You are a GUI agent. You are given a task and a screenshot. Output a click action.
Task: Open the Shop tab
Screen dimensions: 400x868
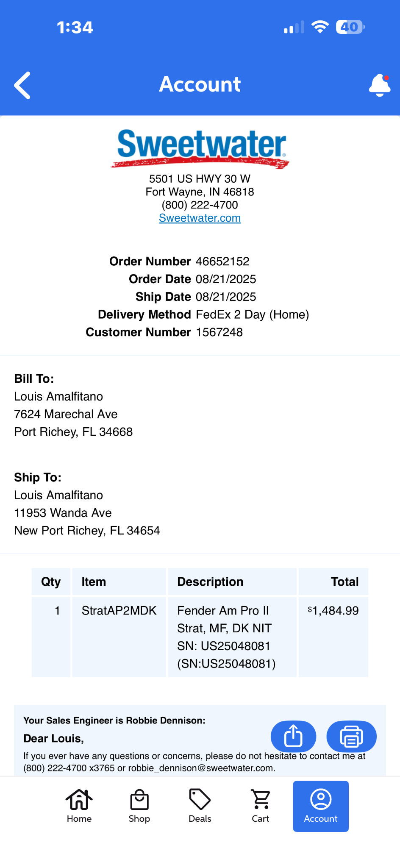click(x=139, y=806)
